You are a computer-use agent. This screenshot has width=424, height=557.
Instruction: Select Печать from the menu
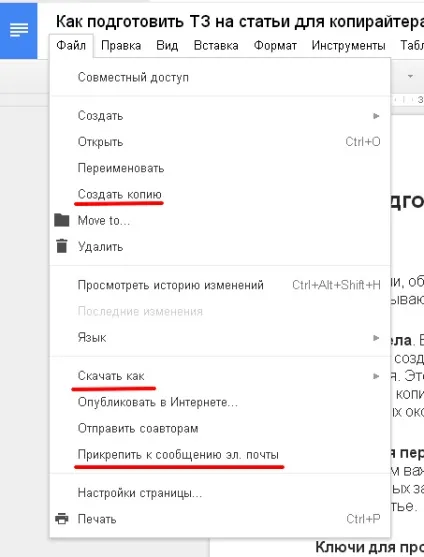click(x=220, y=519)
